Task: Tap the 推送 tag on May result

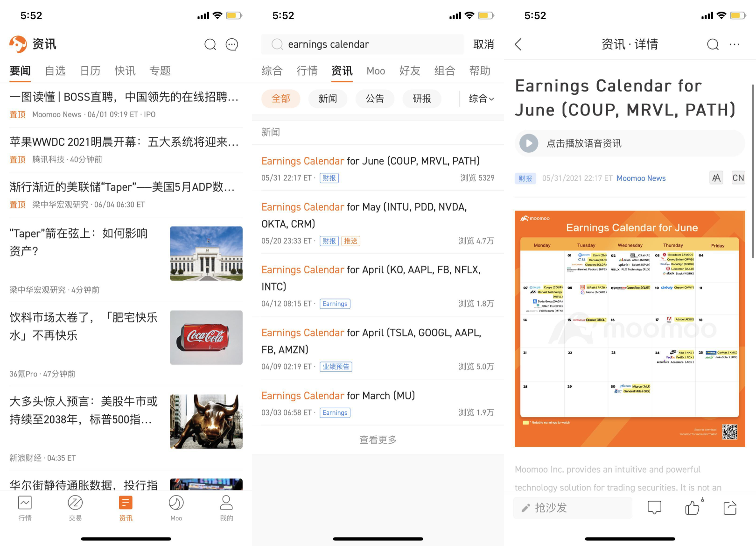Action: [x=350, y=241]
